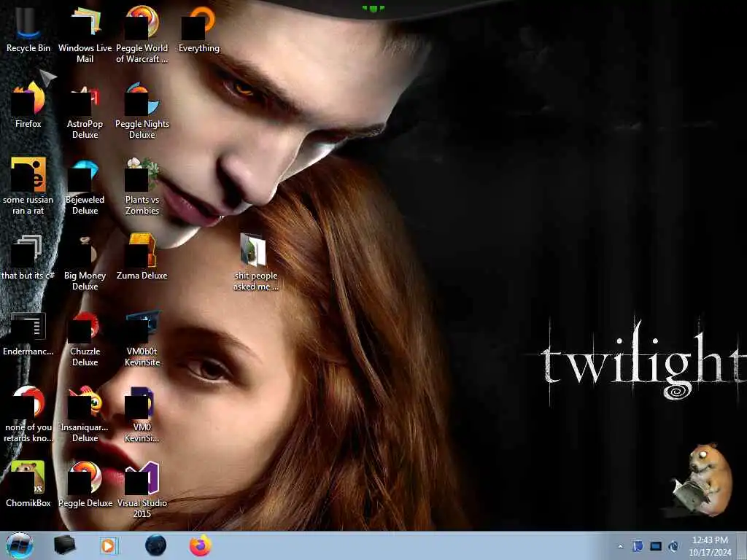Click the blue swirl system tray icon
747x560 pixels.
click(673, 546)
